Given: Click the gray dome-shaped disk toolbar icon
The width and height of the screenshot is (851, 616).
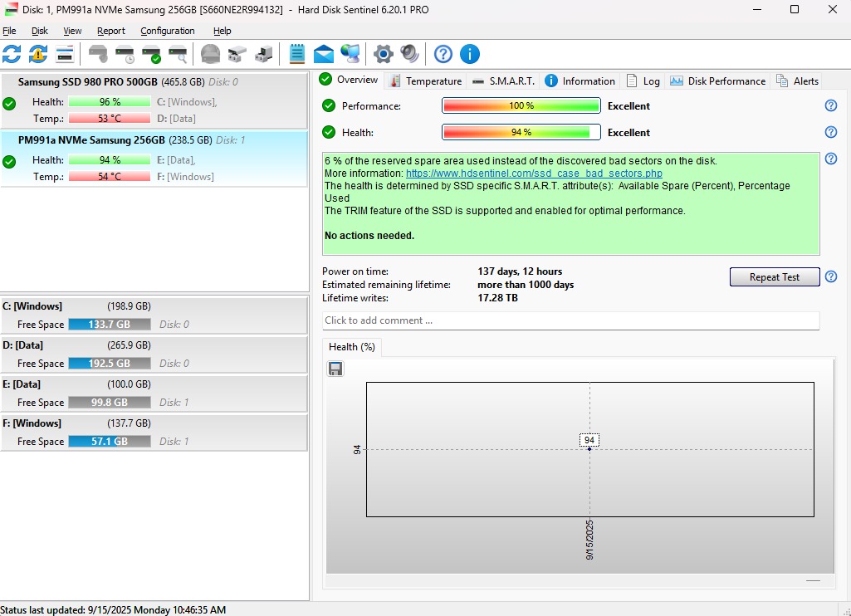Looking at the screenshot, I should click(x=211, y=54).
